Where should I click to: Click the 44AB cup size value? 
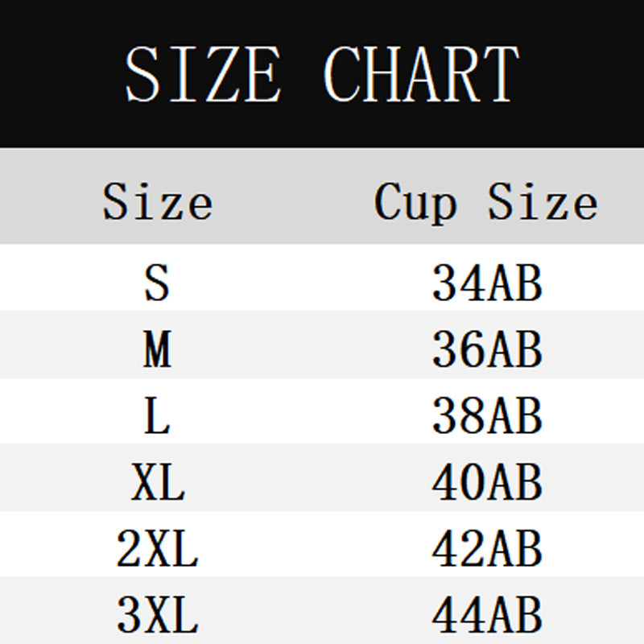click(x=487, y=617)
